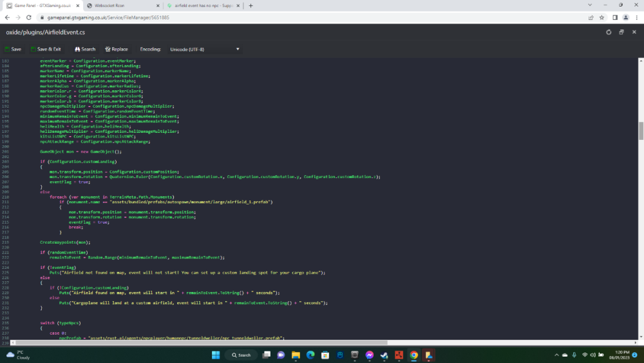Viewport: 644px width, 363px height.
Task: Open the Replace tool
Action: pyautogui.click(x=116, y=49)
